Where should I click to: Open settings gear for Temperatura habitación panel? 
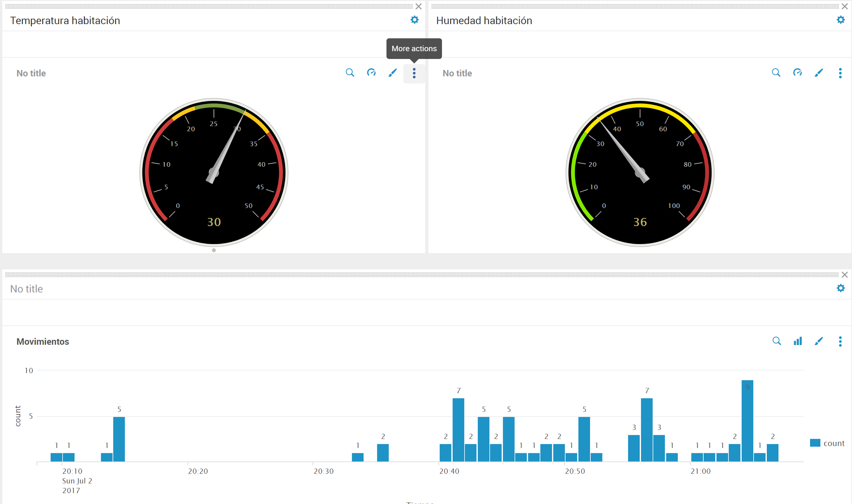pyautogui.click(x=414, y=20)
